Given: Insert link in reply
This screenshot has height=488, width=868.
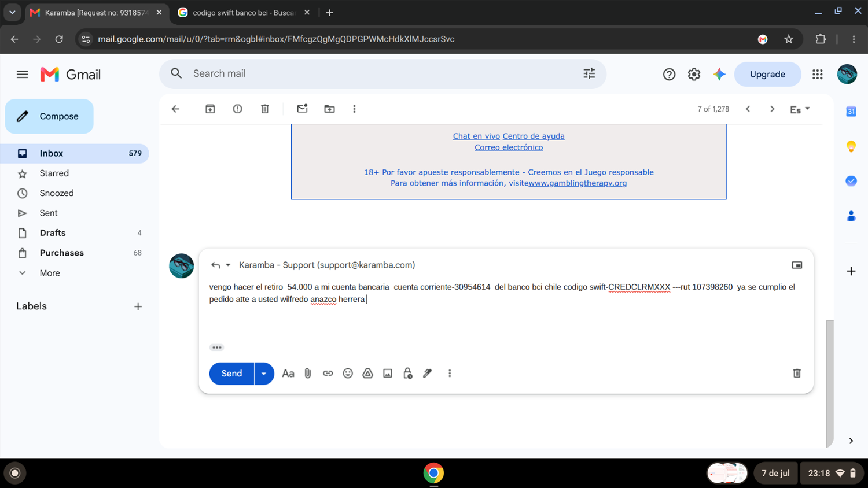Looking at the screenshot, I should [x=328, y=374].
